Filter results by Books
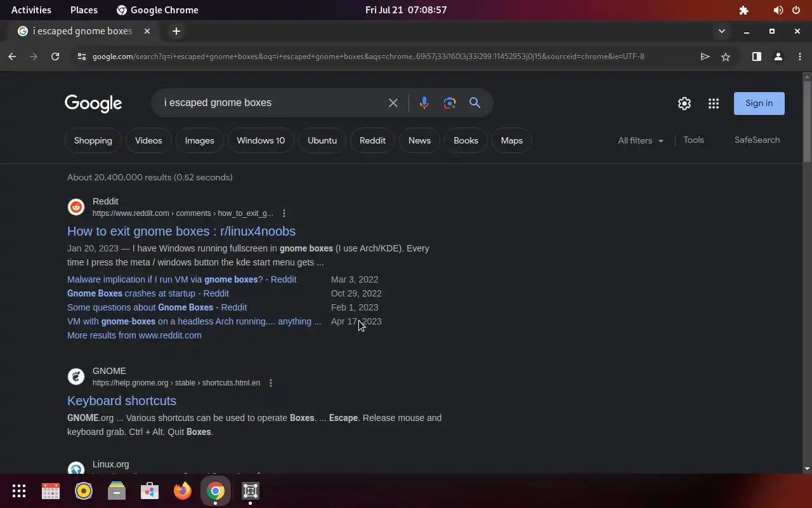Image resolution: width=812 pixels, height=508 pixels. pos(466,140)
